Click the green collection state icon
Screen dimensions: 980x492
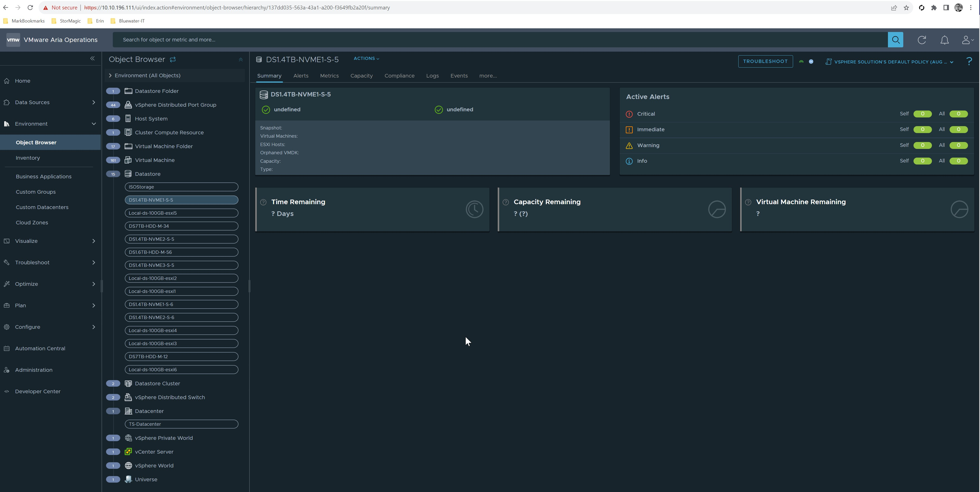coord(801,62)
